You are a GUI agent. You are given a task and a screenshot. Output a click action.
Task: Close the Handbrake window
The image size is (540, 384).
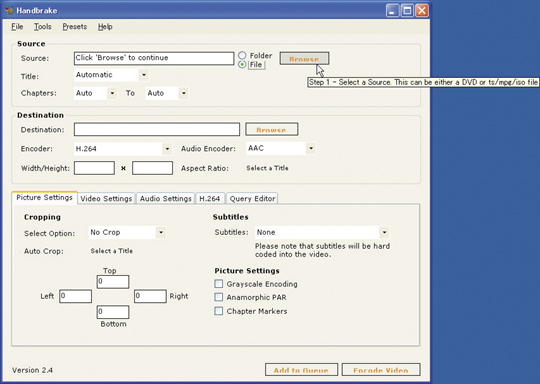click(422, 11)
